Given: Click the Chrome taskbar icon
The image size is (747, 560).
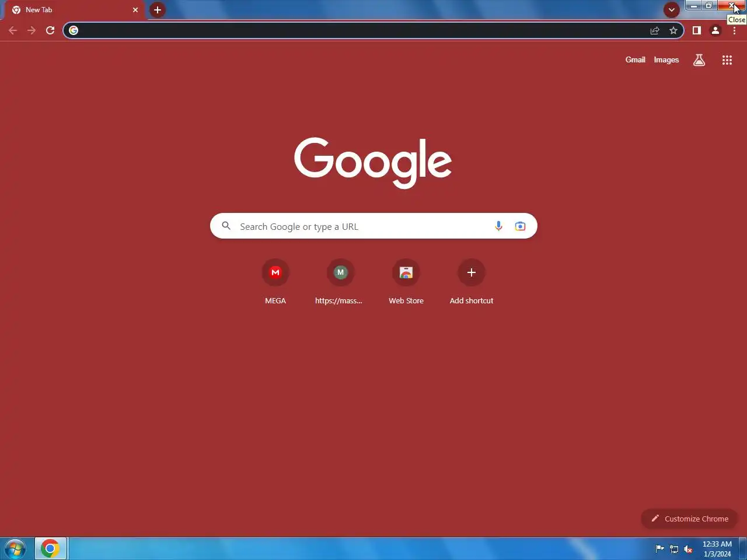Looking at the screenshot, I should (x=50, y=549).
